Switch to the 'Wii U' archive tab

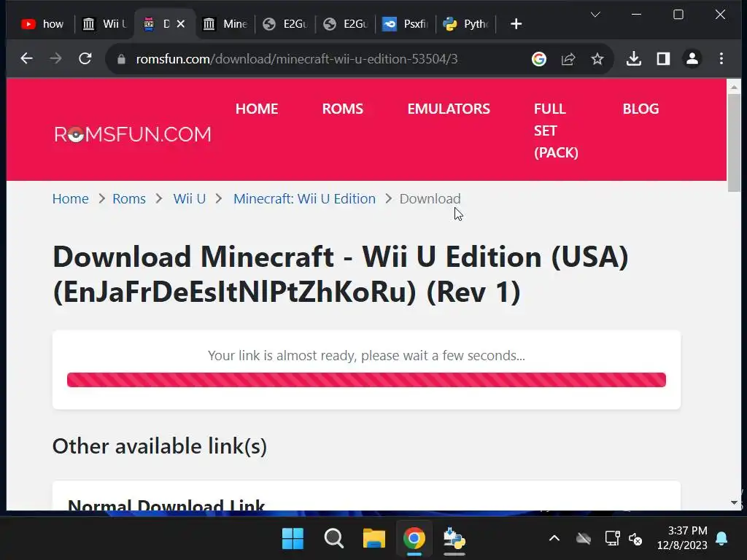(x=104, y=24)
